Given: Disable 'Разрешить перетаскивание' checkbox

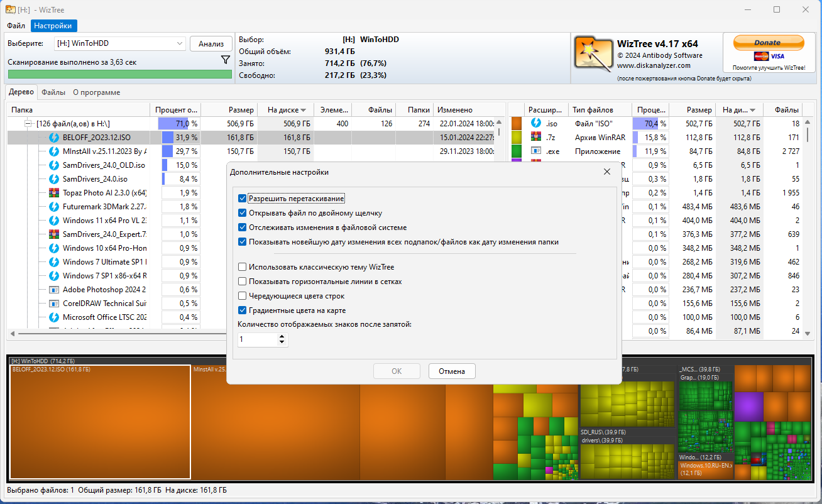Looking at the screenshot, I should point(243,199).
